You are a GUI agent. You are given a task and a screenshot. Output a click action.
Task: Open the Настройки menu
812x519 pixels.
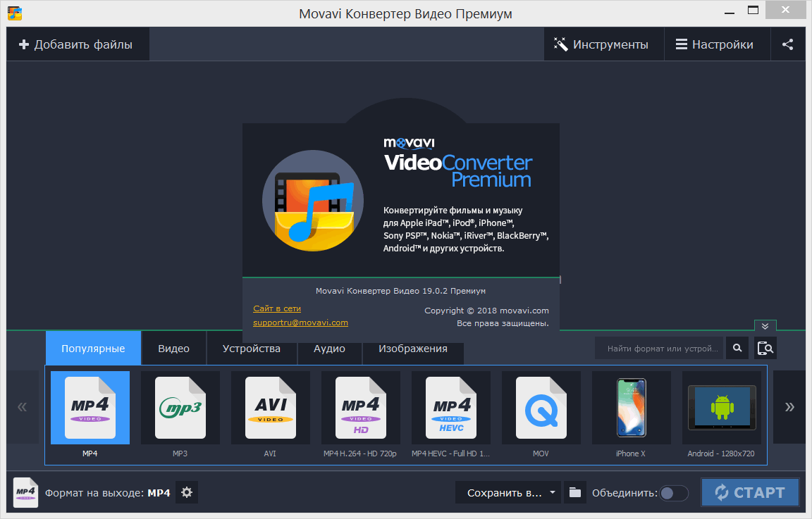pyautogui.click(x=718, y=44)
